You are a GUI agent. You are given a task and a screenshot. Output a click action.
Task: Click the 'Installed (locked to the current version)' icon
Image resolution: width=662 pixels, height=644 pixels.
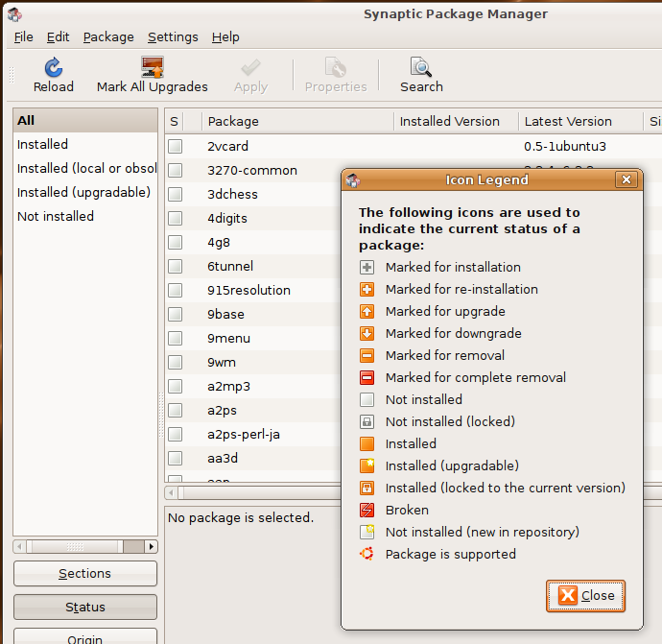(366, 489)
